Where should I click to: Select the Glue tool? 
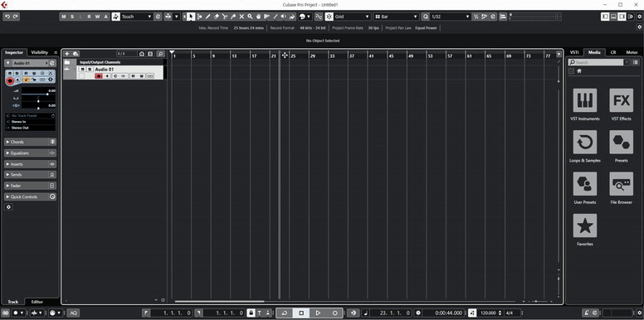click(x=233, y=17)
